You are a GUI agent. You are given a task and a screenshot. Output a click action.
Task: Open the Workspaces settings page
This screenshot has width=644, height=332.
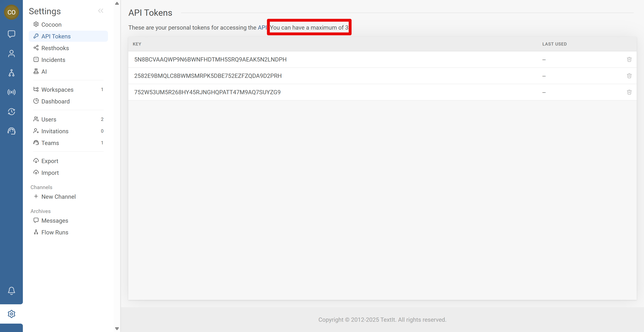(57, 90)
